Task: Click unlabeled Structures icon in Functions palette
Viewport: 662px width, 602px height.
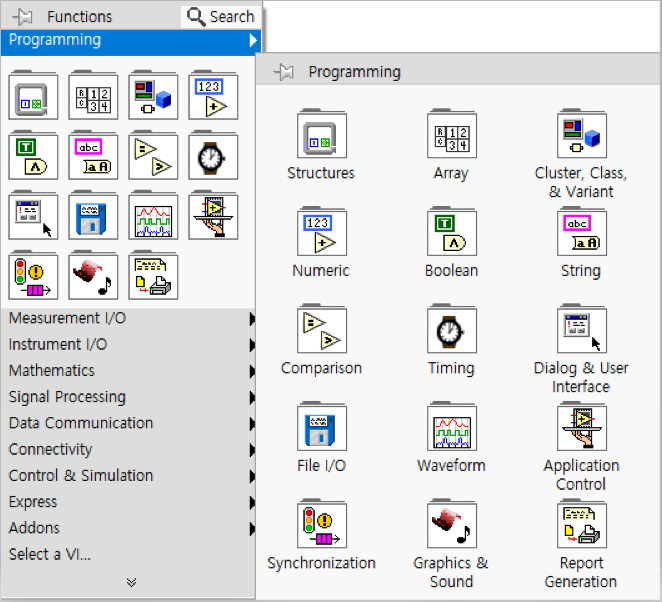Action: click(x=33, y=95)
